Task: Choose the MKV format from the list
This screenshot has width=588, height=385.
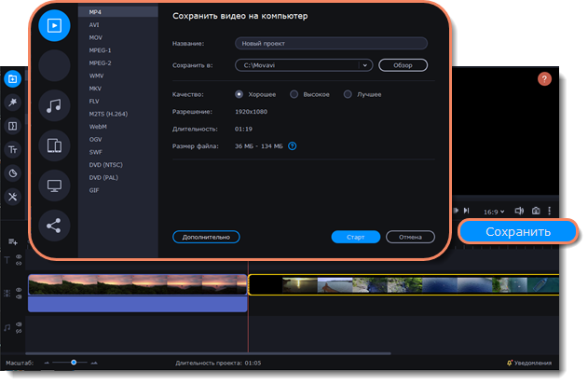Action: click(x=96, y=88)
